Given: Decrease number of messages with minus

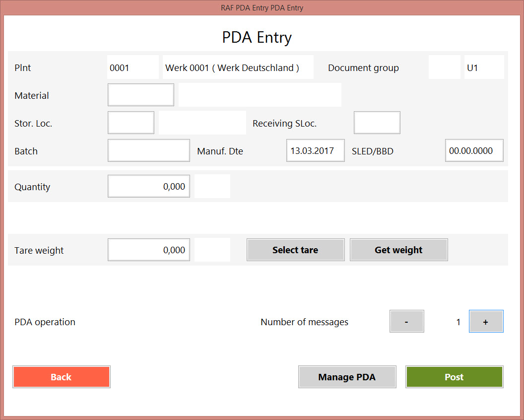Looking at the screenshot, I should [406, 321].
